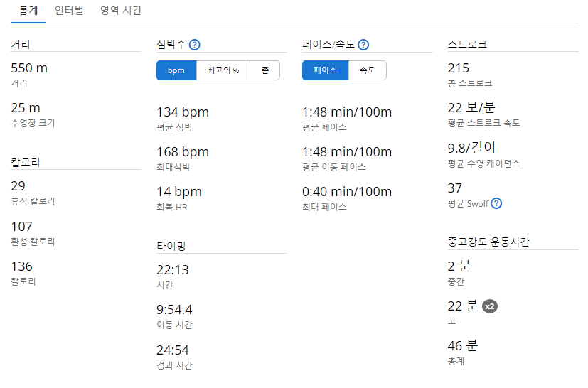This screenshot has width=588, height=388.
Task: Click the 이동 시간 label
Action: pos(174,325)
